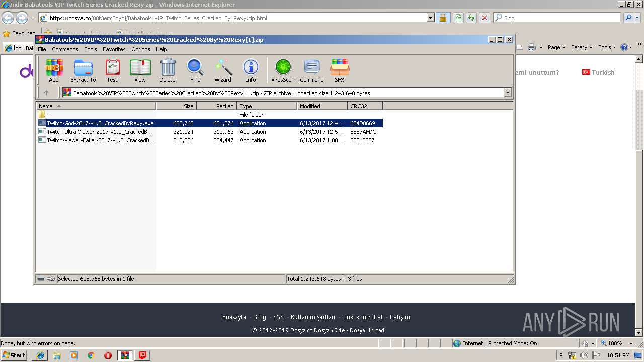Image resolution: width=644 pixels, height=362 pixels.
Task: Click the Extract To toolbar icon
Action: [x=83, y=71]
